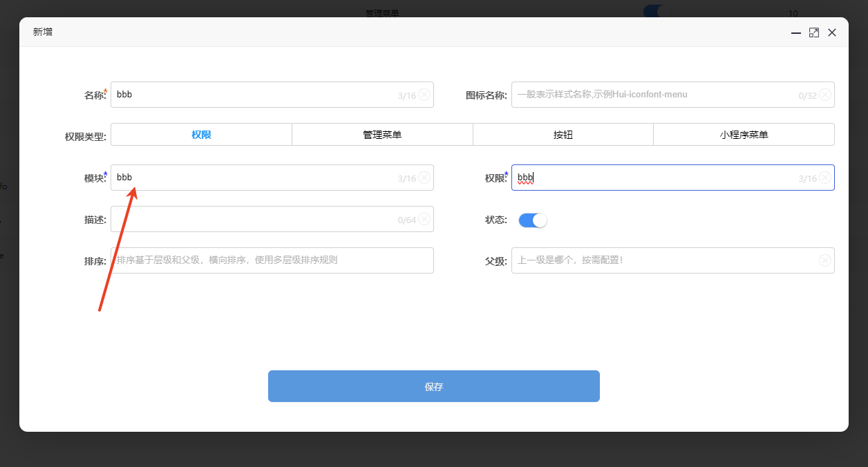The width and height of the screenshot is (868, 467).
Task: Focus the 名称 input field
Action: [x=272, y=95]
